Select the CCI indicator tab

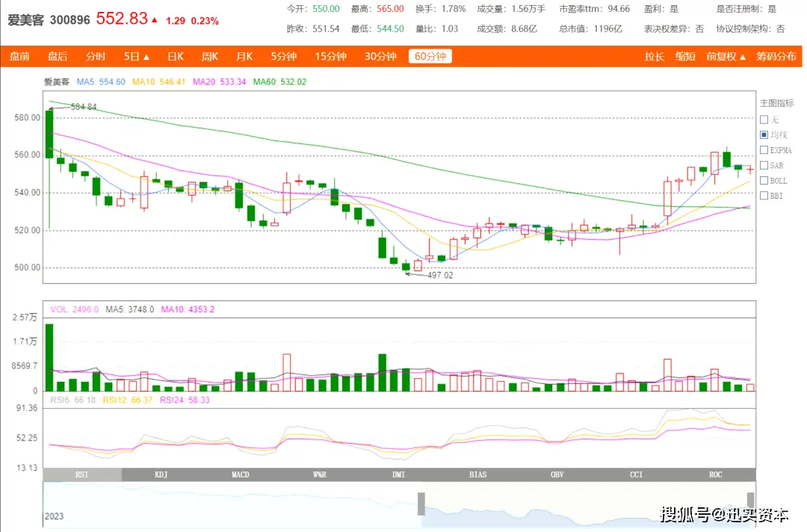pyautogui.click(x=637, y=474)
